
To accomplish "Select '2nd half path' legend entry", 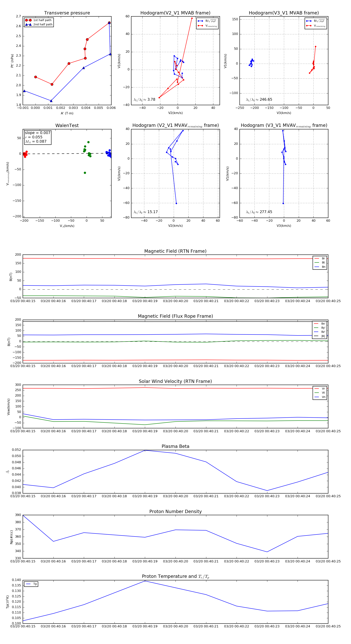I will coord(39,25).
